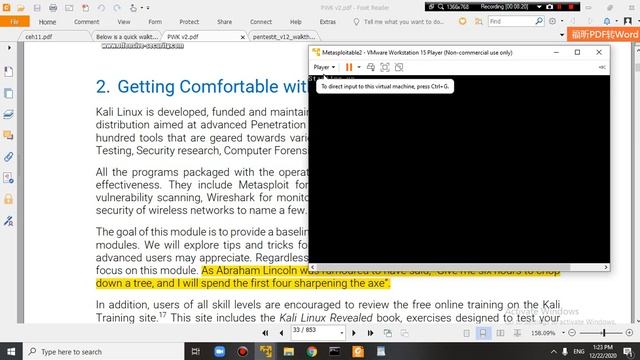Open the Attachments paperclip panel icon
Screen dimensions: 640x360
8,157
